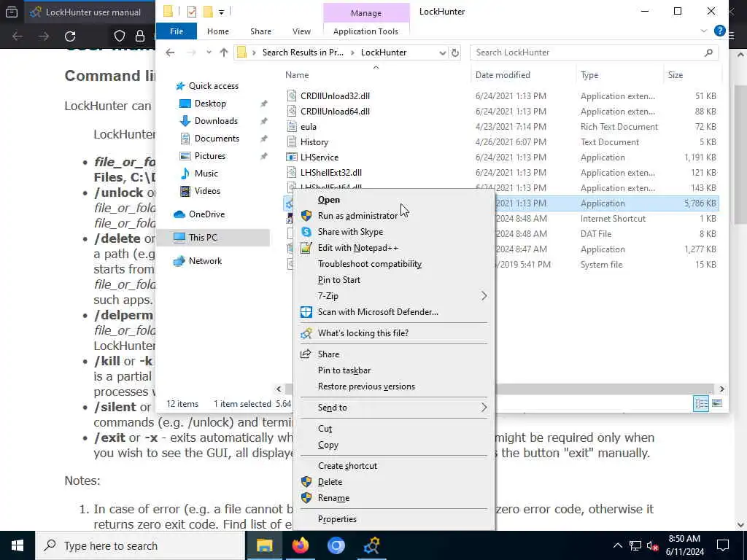Expand the address bar history dropdown
Screen dimensions: 747x560
coord(442,52)
